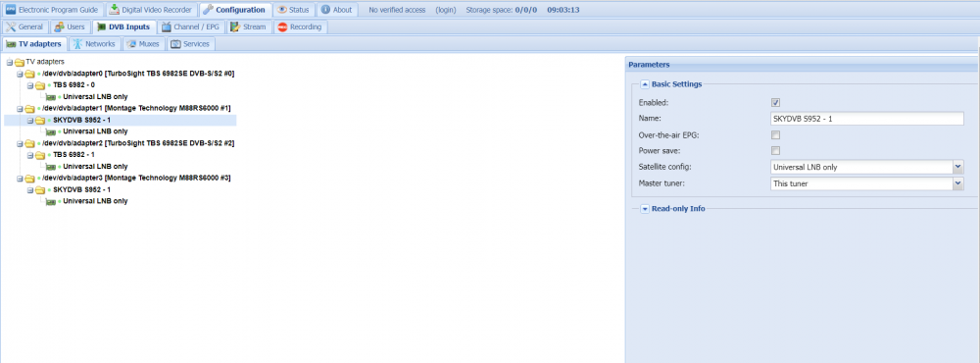Click the Storage space 0/0/0 text
Image resolution: width=980 pixels, height=363 pixels.
click(501, 10)
